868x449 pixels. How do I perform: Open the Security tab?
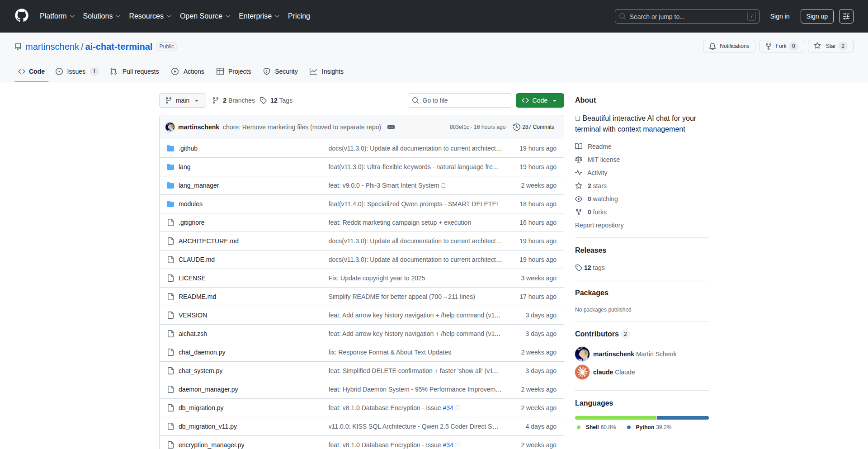click(x=281, y=71)
